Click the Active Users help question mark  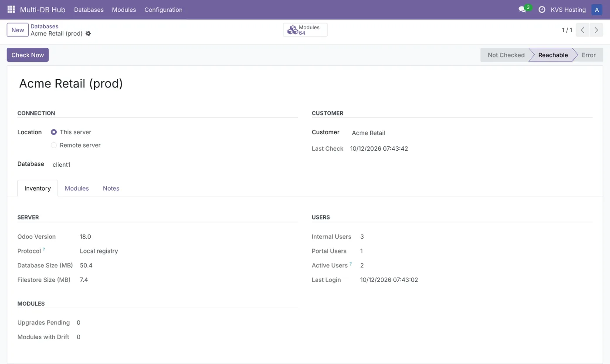coord(351,263)
